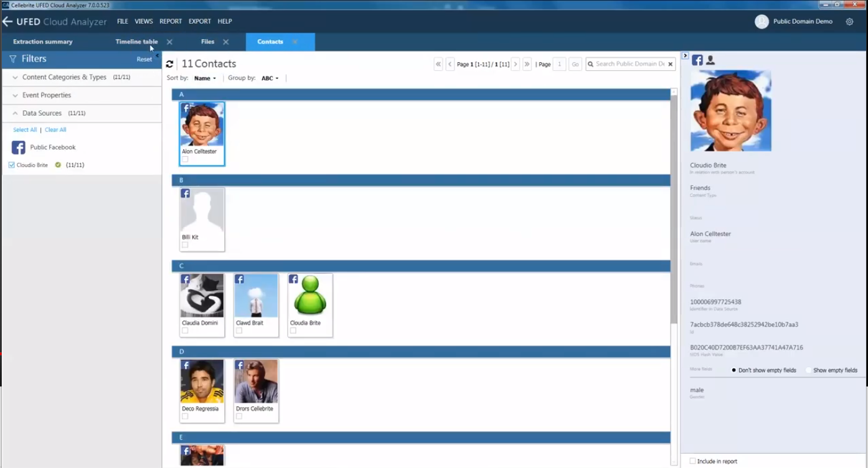
Task: Click the Facebook icon in details panel
Action: tap(697, 60)
